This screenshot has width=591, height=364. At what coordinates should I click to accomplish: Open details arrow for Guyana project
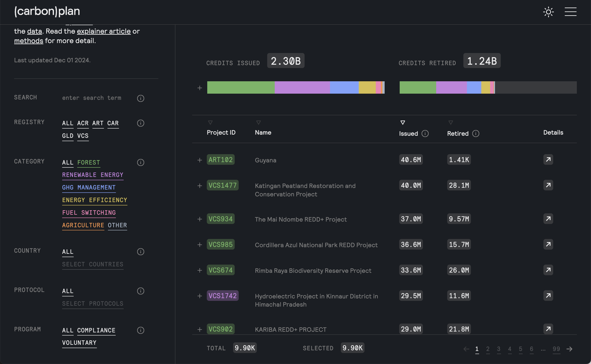coord(548,160)
